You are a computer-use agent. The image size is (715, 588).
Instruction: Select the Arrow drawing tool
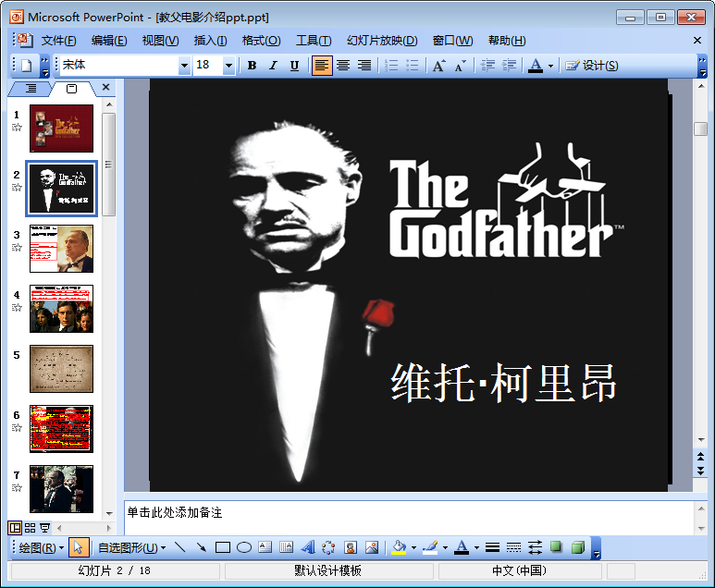[x=201, y=547]
